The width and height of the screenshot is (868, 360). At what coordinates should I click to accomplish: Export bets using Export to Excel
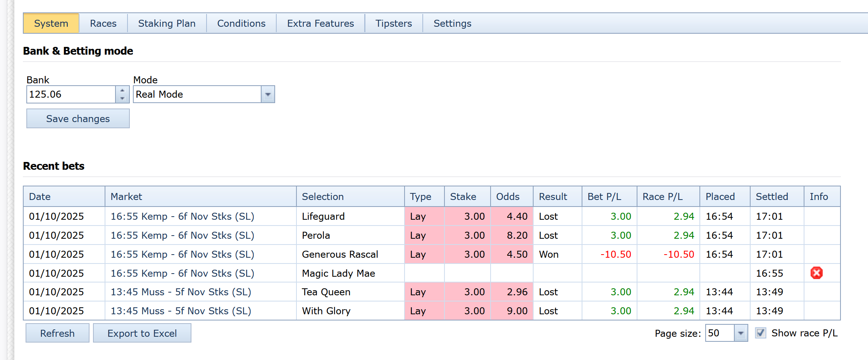[142, 333]
